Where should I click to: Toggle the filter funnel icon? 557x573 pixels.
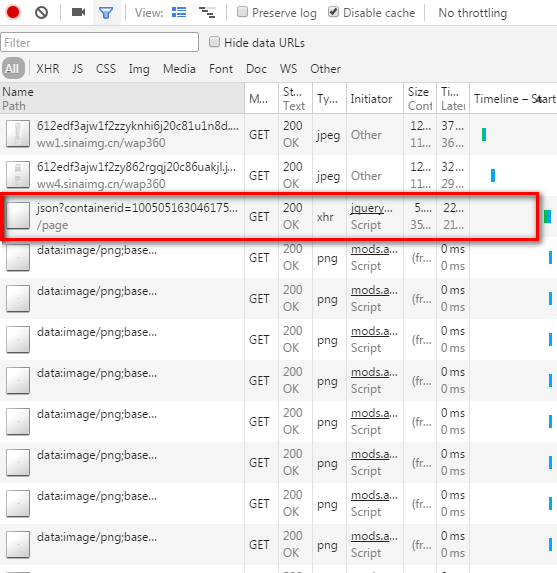click(106, 13)
